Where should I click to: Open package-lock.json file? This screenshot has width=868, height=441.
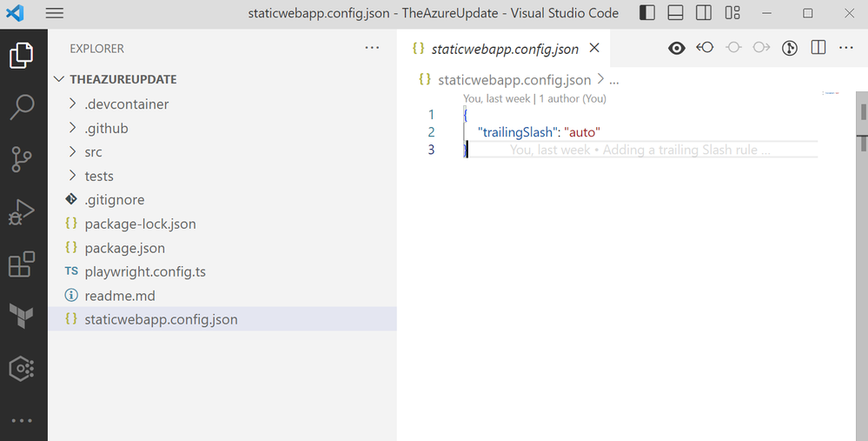tap(222, 224)
